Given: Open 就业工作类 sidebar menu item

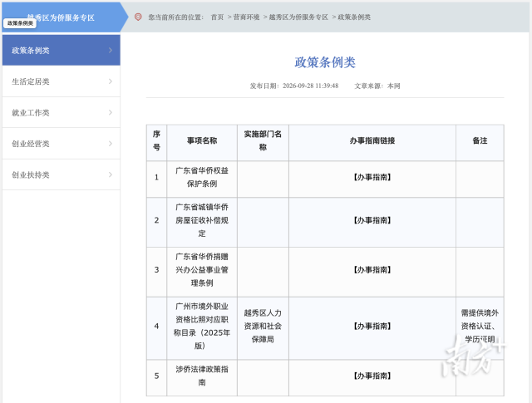Looking at the screenshot, I should click(x=61, y=113).
